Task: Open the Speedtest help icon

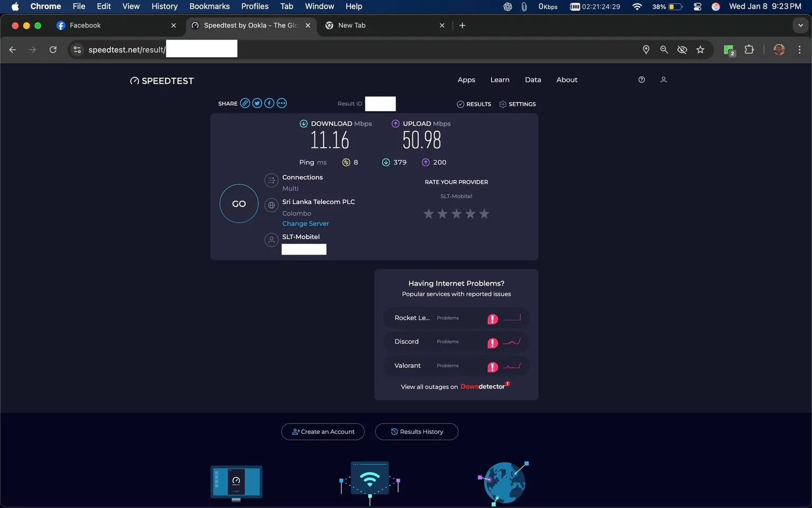Action: coord(641,80)
